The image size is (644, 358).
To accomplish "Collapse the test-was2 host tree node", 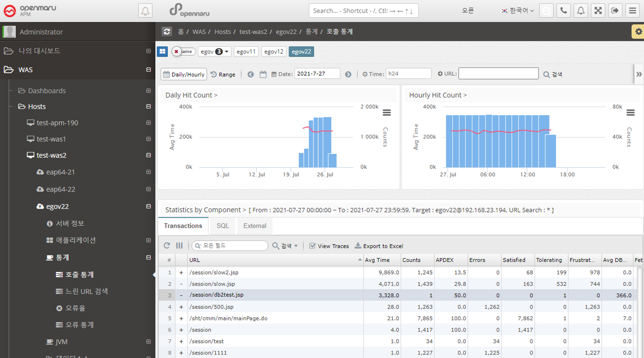I will click(x=148, y=155).
